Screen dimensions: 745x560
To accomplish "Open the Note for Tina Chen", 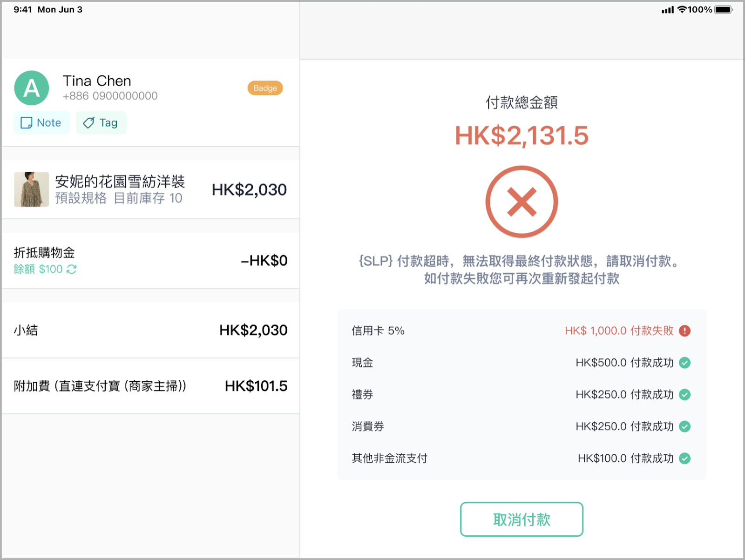I will tap(41, 123).
